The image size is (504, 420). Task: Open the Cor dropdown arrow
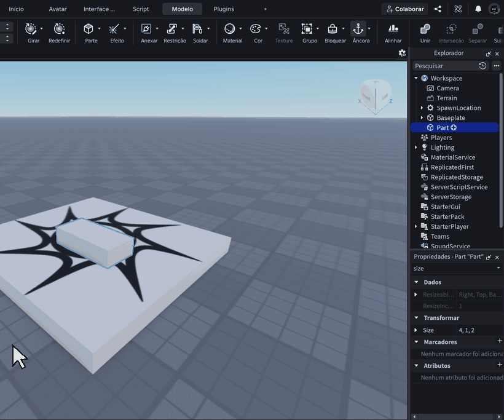pos(266,29)
